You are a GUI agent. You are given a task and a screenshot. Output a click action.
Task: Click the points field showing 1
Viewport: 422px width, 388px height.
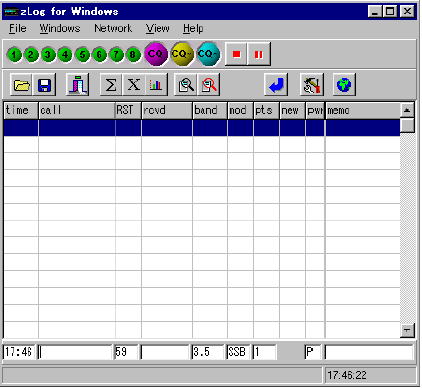click(264, 352)
